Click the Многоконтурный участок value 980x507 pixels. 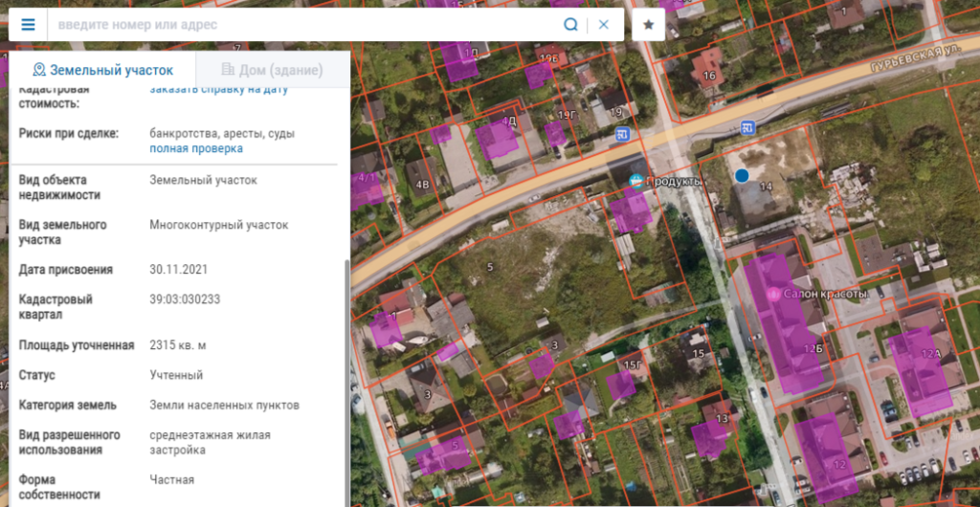pyautogui.click(x=219, y=225)
